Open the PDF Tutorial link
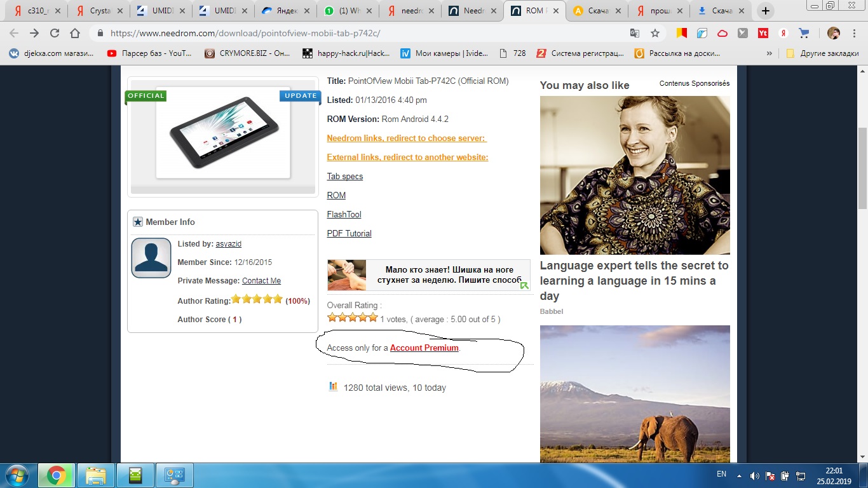 pos(349,233)
